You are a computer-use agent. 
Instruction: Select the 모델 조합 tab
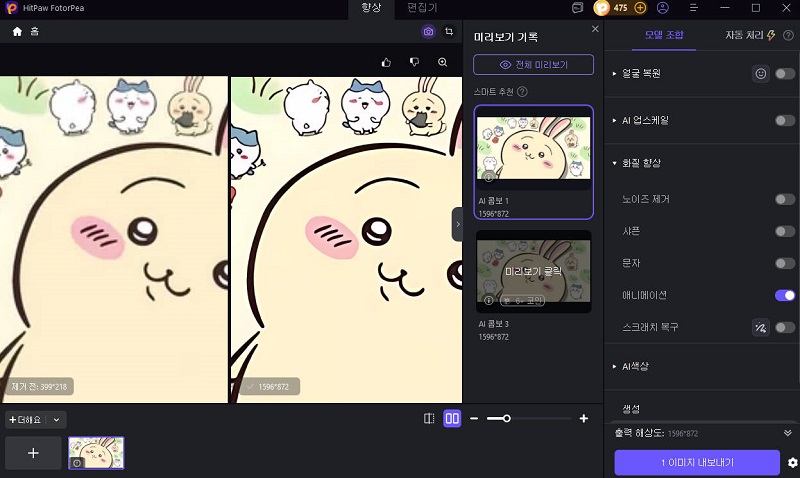(664, 35)
